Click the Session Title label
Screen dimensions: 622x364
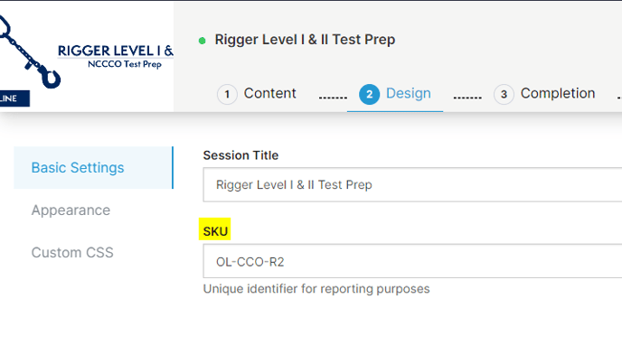coord(240,155)
